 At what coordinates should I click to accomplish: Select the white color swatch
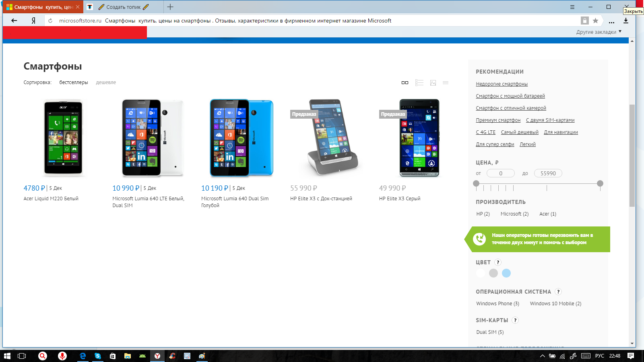pos(481,273)
